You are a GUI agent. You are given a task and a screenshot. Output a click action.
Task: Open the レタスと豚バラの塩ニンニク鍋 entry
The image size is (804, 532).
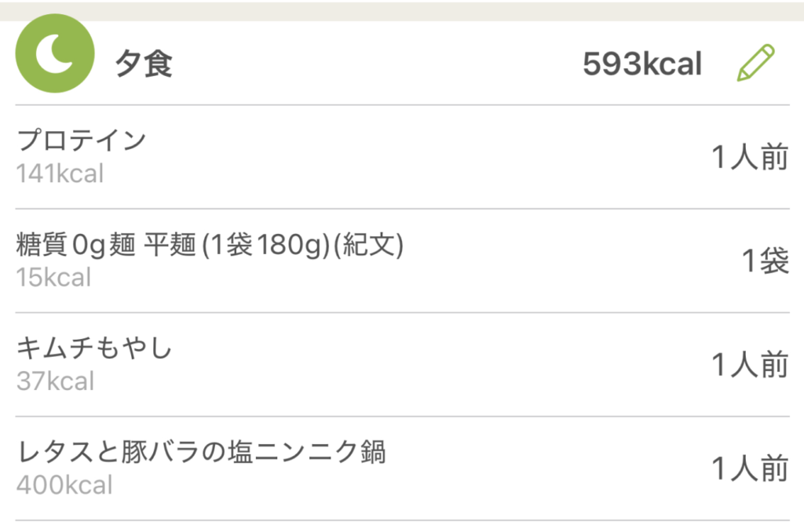point(201,453)
